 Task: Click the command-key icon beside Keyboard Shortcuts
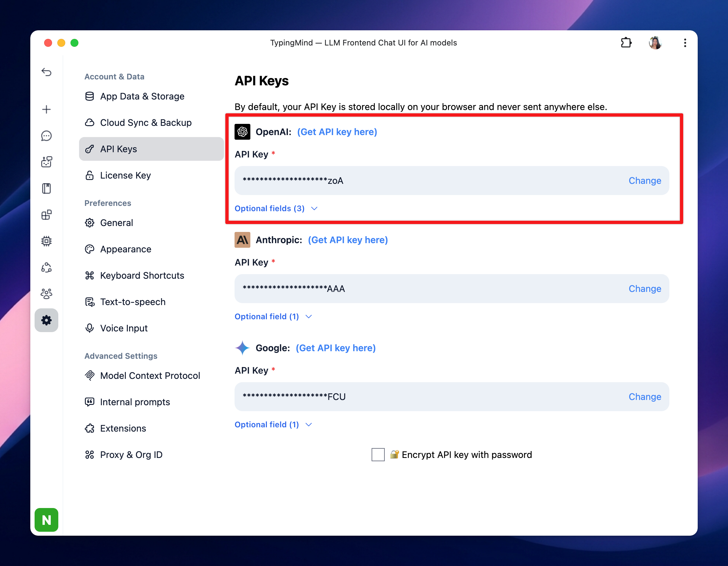pos(89,275)
